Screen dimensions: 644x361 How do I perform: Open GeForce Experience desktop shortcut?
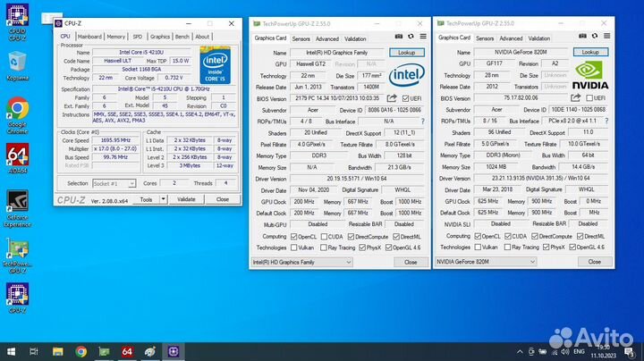point(17,208)
